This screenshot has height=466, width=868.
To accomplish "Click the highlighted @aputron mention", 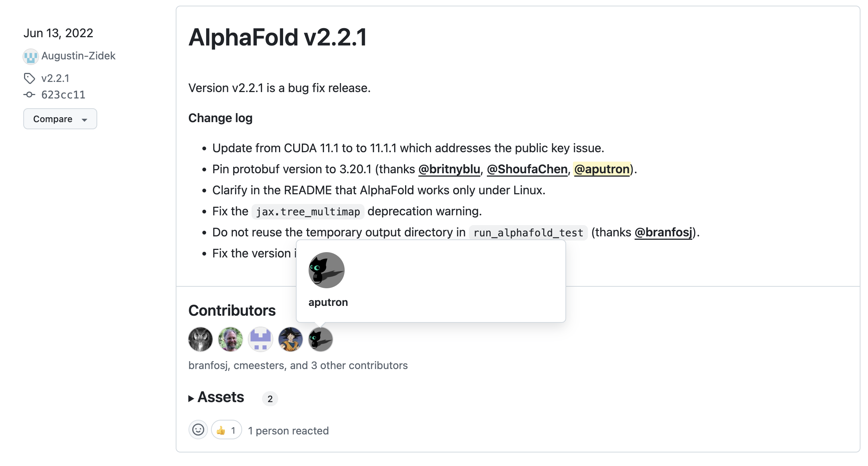I will pyautogui.click(x=602, y=169).
